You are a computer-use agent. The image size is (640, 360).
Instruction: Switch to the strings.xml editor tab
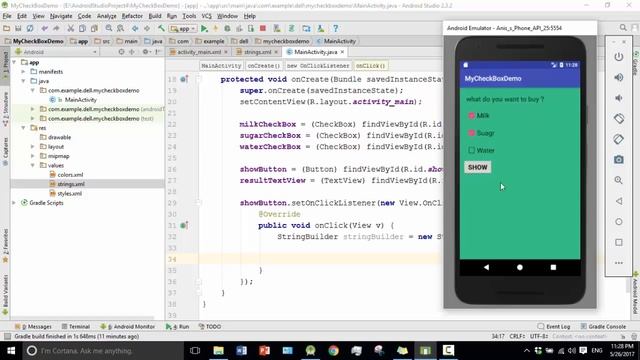click(257, 52)
